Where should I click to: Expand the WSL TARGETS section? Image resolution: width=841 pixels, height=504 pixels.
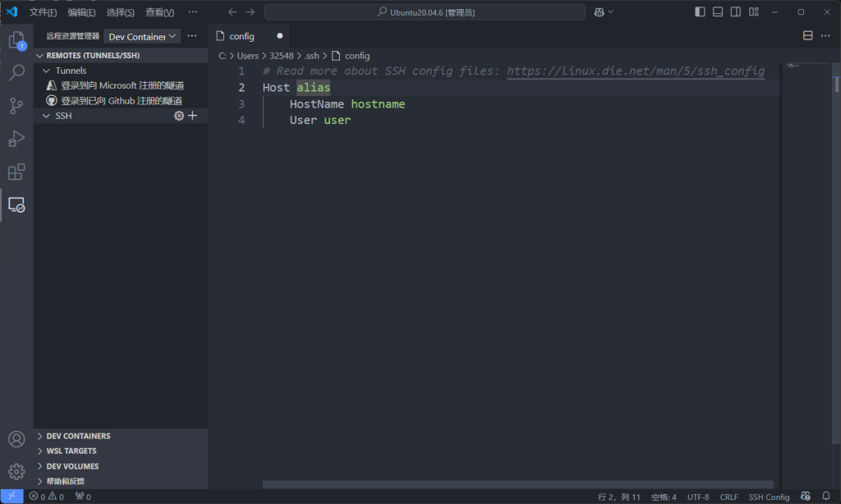(71, 451)
